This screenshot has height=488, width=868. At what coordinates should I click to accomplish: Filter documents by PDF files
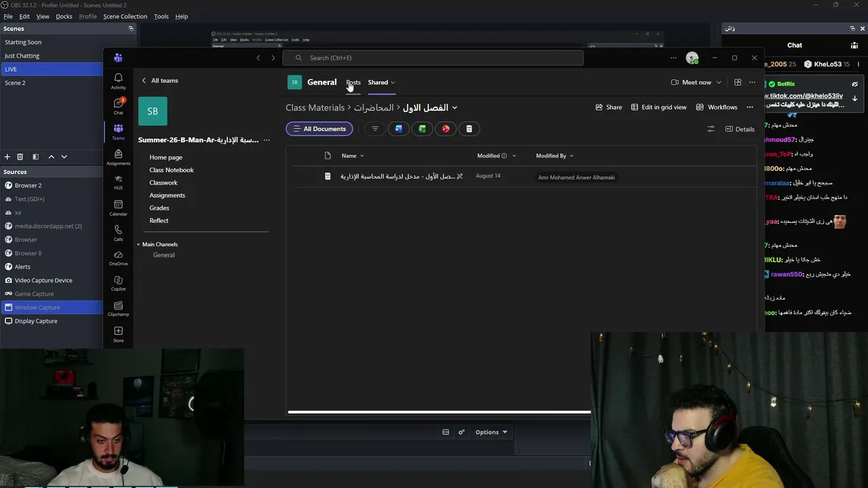(469, 129)
